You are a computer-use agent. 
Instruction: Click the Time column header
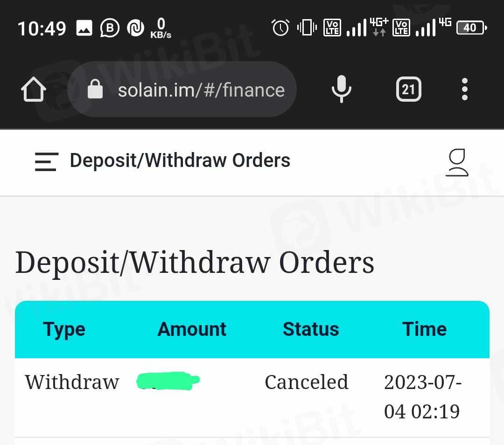(424, 329)
